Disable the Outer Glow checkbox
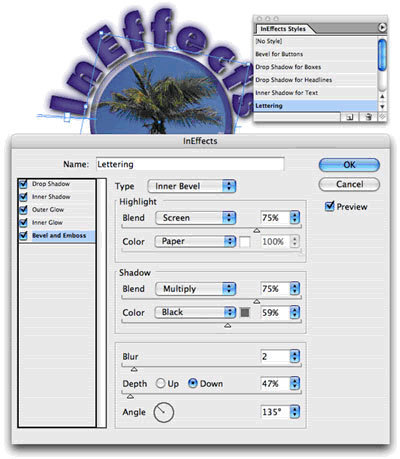Image resolution: width=400 pixels, height=459 pixels. click(x=23, y=210)
